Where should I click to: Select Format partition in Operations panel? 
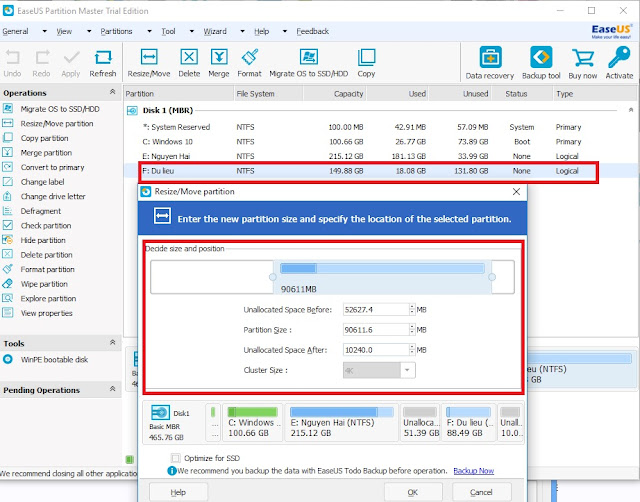[x=47, y=269]
